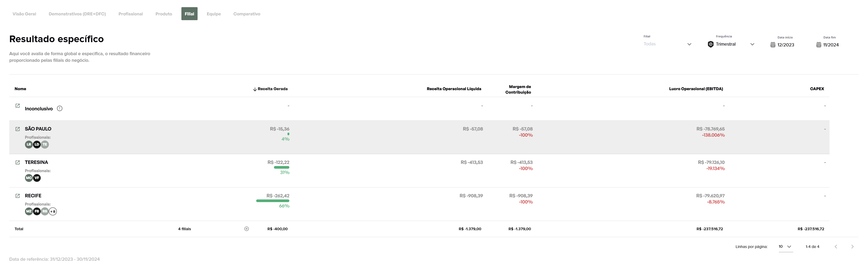868x270 pixels.
Task: Go to the Comparativo tab
Action: point(247,14)
